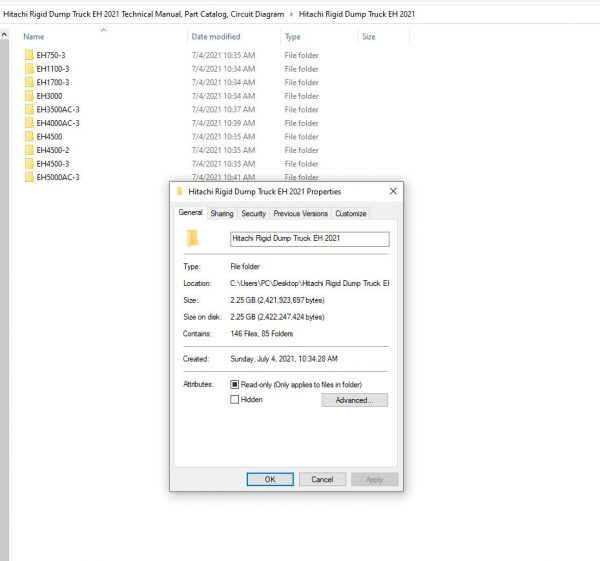This screenshot has height=561, width=600.
Task: Click the scroll-up arrow of navigation pane
Action: [x=4, y=35]
